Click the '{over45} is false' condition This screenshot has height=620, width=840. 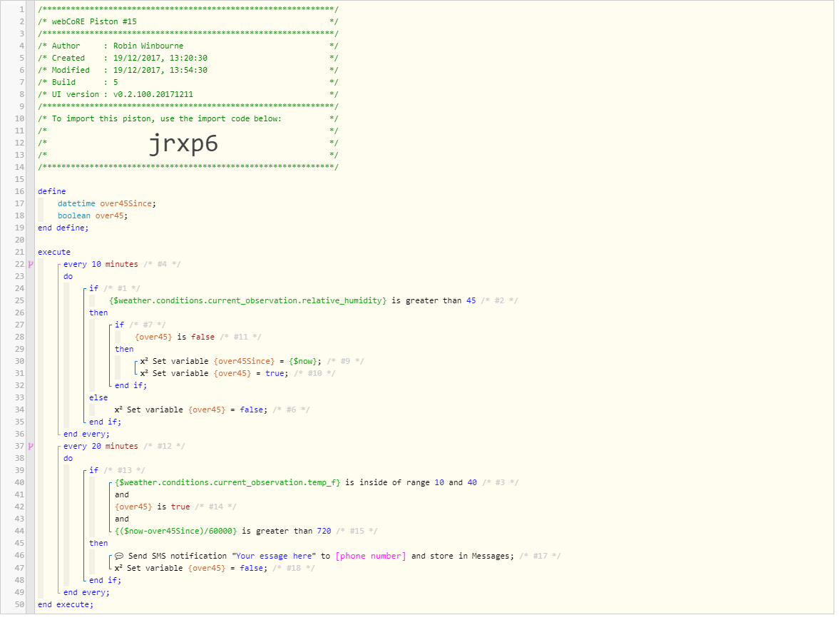point(175,337)
